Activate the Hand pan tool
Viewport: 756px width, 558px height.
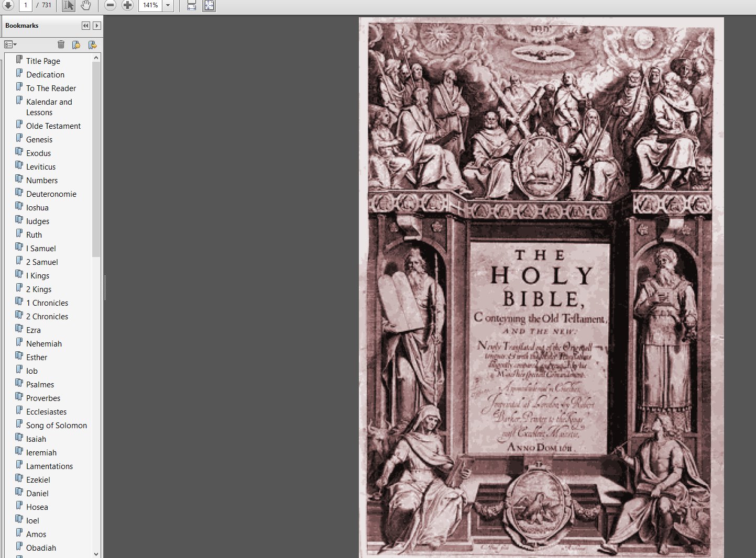(86, 5)
